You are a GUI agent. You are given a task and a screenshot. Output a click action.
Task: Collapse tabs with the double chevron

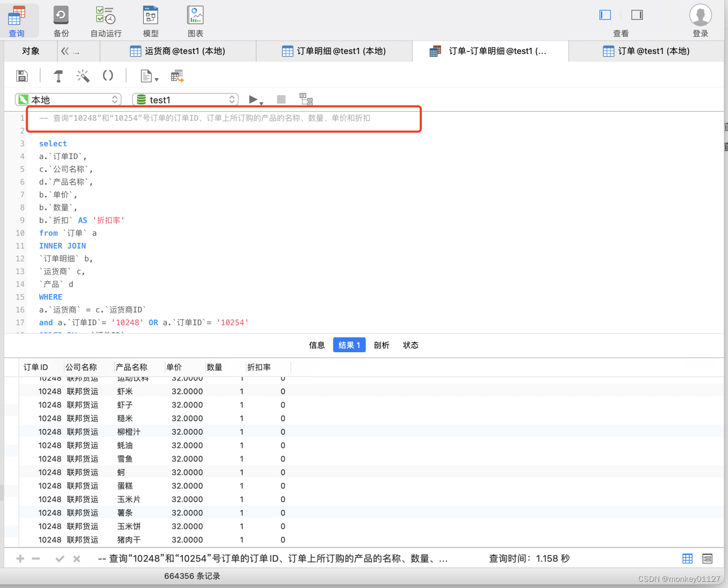pos(65,51)
